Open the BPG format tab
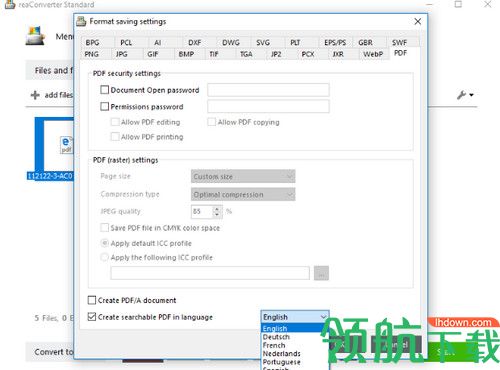Image resolution: width=500 pixels, height=370 pixels. [x=92, y=43]
